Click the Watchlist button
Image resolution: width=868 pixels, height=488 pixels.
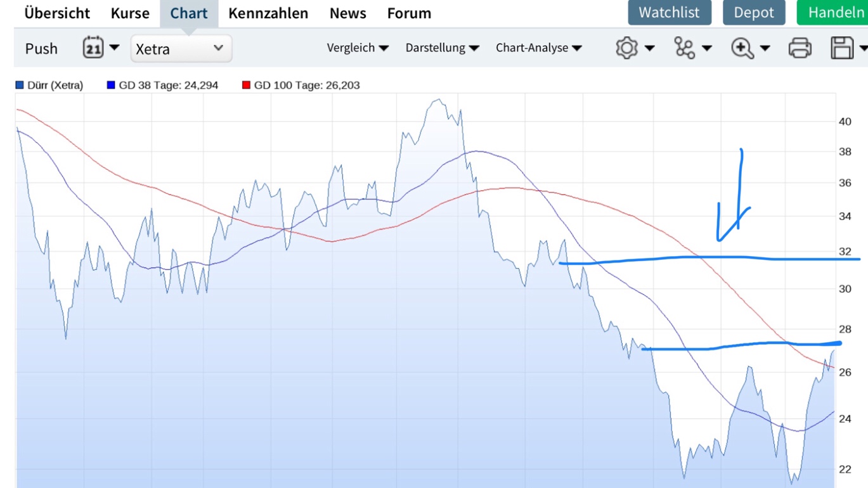tap(669, 13)
